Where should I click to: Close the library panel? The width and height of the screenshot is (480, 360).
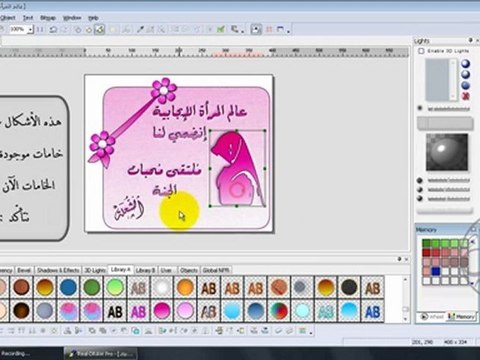coord(406,259)
